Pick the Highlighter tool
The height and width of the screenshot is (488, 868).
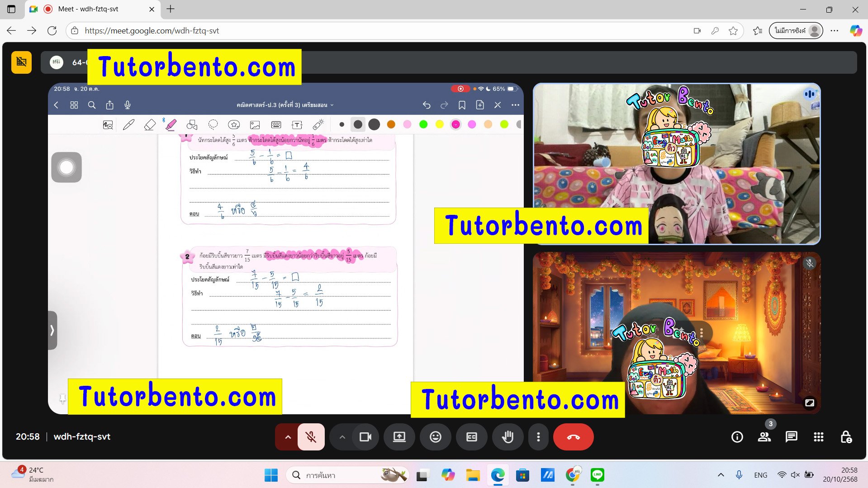tap(171, 124)
